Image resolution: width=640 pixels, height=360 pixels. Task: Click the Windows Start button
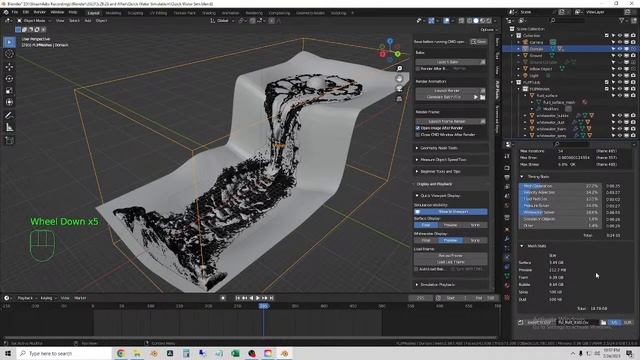coord(7,353)
